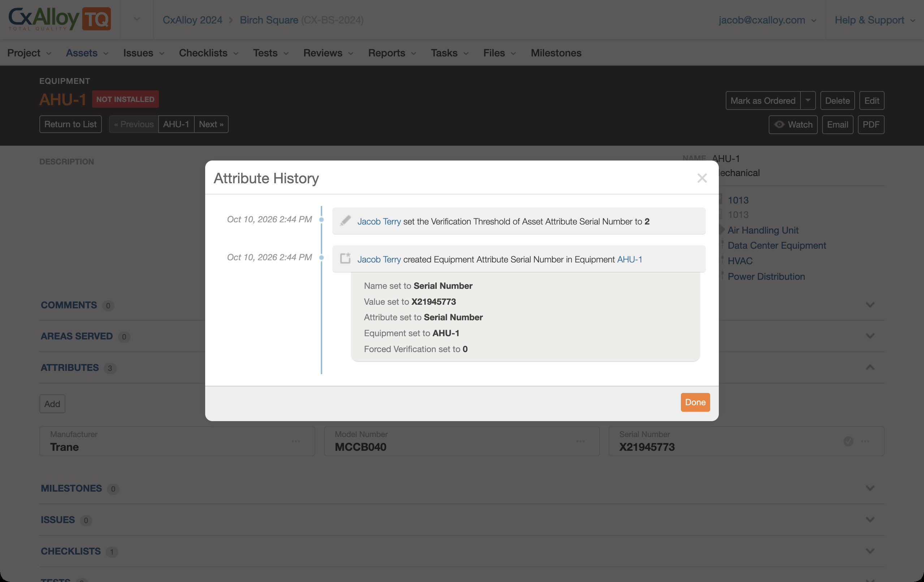Click the Edit button
Viewport: 924px width, 582px height.
pos(871,100)
